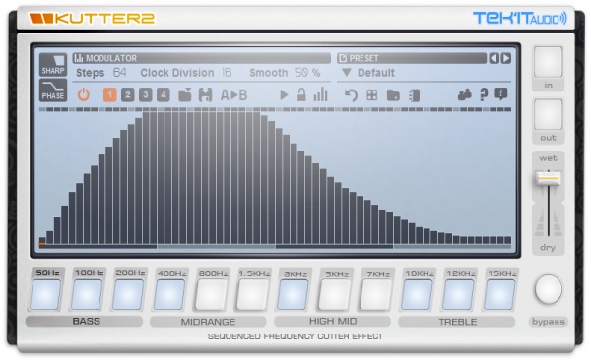Viewport: 591px width, 364px height.
Task: Click the Clock Division parameter label
Action: (177, 72)
